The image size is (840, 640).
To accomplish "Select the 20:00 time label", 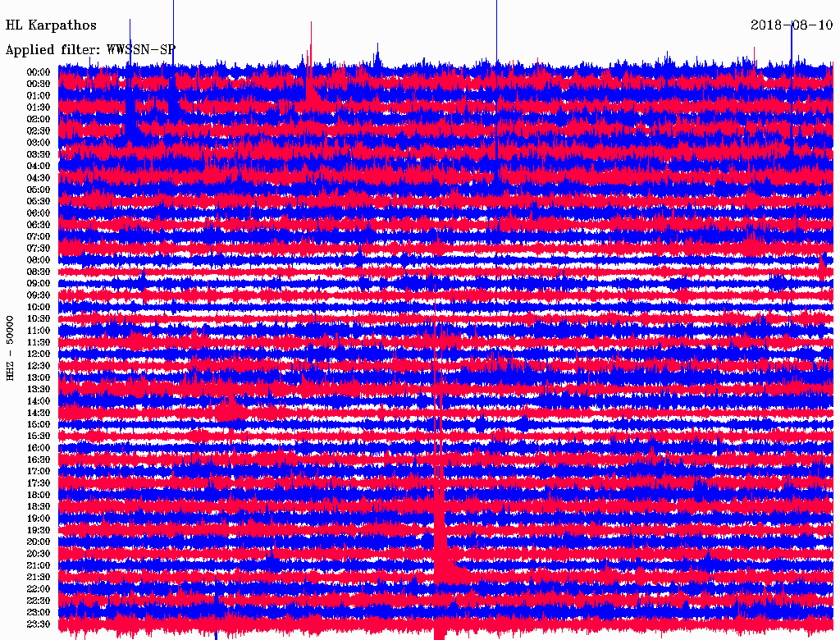I will 39,542.
